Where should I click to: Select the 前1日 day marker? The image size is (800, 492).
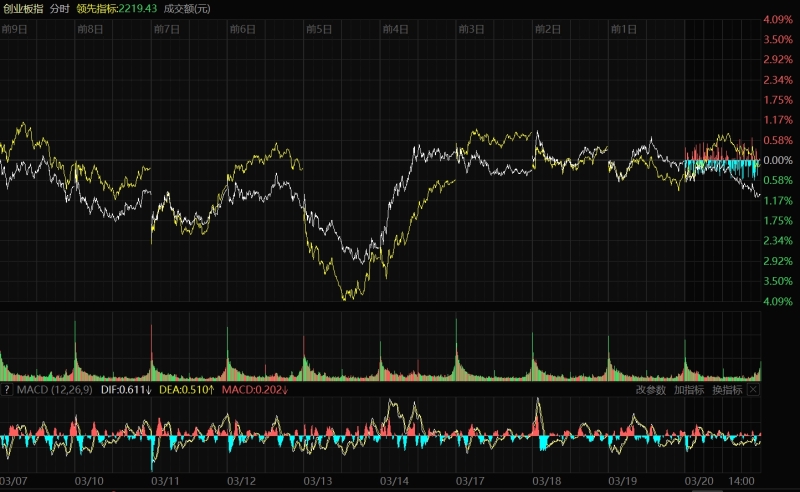(624, 29)
